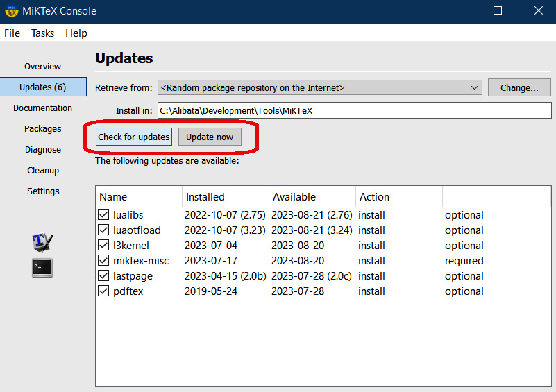Viewport: 556px width, 392px height.
Task: Click available version 2023-08-21 (2.76)
Action: (x=312, y=215)
